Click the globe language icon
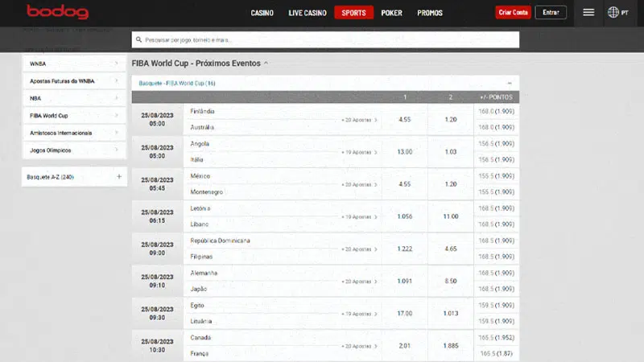Viewport: 644px width, 362px height. (613, 12)
